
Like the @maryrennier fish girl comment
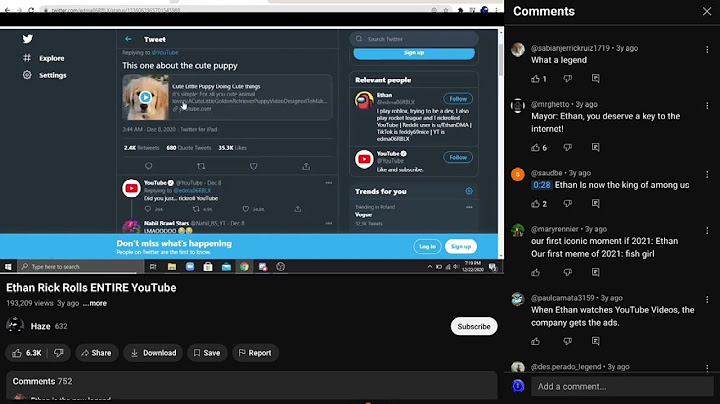(535, 272)
